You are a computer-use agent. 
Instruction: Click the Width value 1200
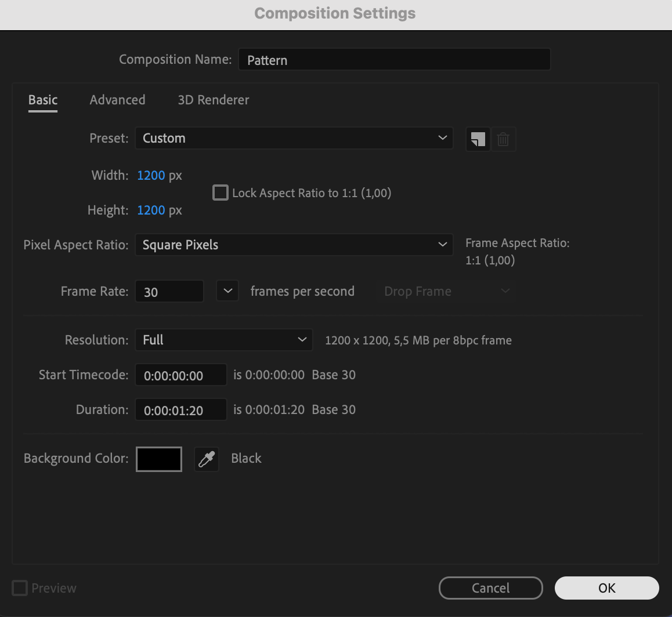(x=151, y=175)
